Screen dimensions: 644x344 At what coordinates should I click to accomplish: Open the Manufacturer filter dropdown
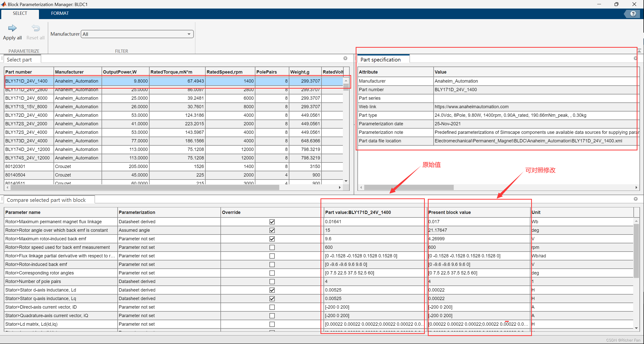(189, 34)
